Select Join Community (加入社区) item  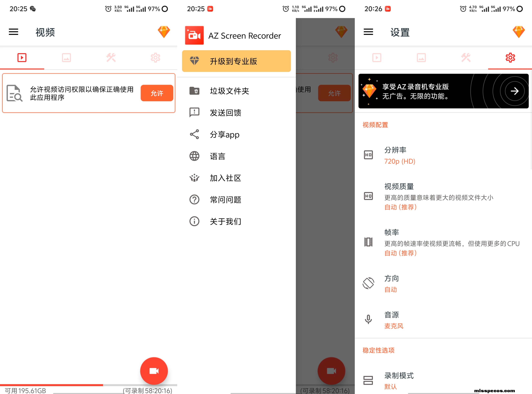click(225, 178)
